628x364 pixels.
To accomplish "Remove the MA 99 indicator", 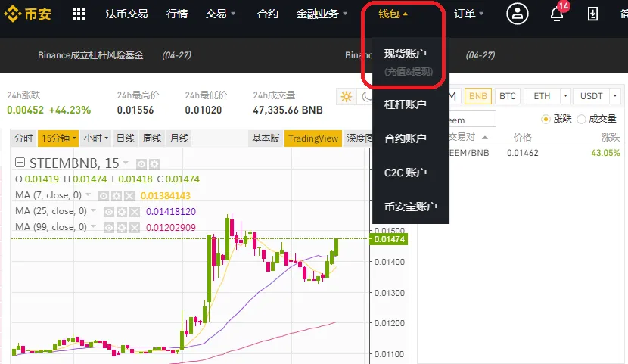I will coord(135,228).
